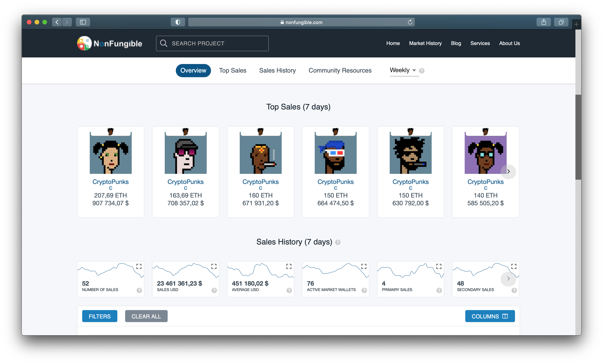Open Market History in navigation
Viewport: 603px width, 364px height.
point(425,43)
